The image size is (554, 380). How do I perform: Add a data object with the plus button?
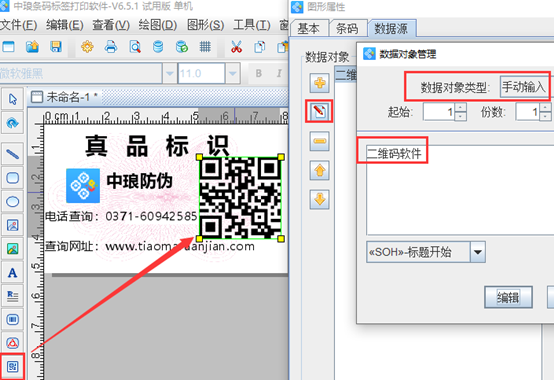point(319,83)
